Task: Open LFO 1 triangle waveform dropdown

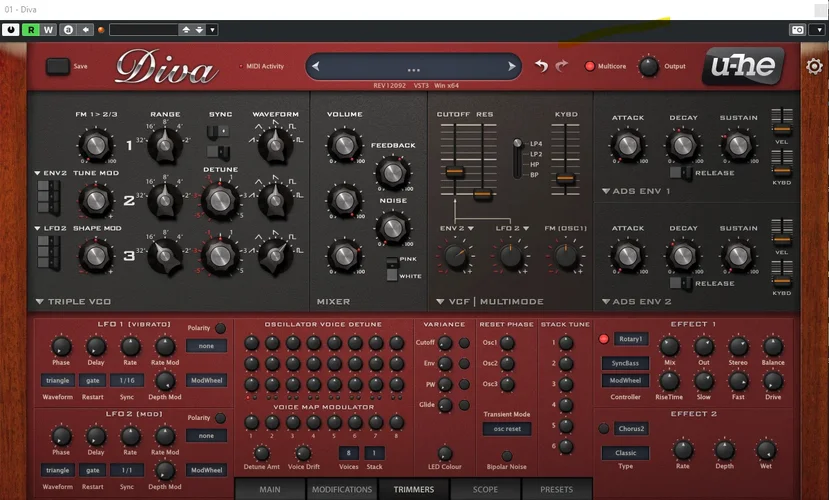Action: tap(58, 380)
